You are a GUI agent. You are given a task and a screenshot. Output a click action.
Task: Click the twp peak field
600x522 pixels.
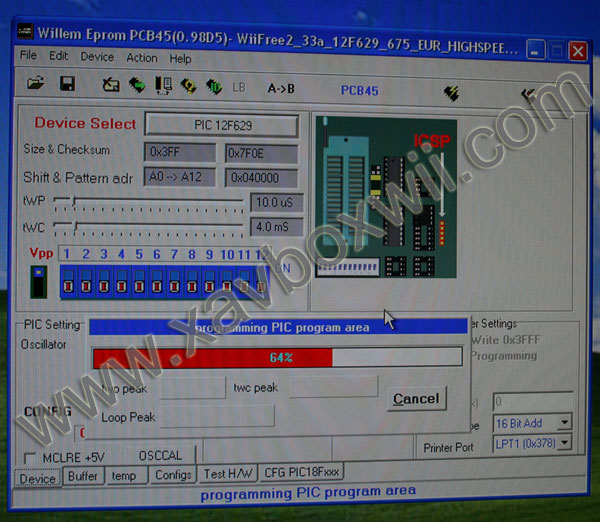tap(193, 388)
